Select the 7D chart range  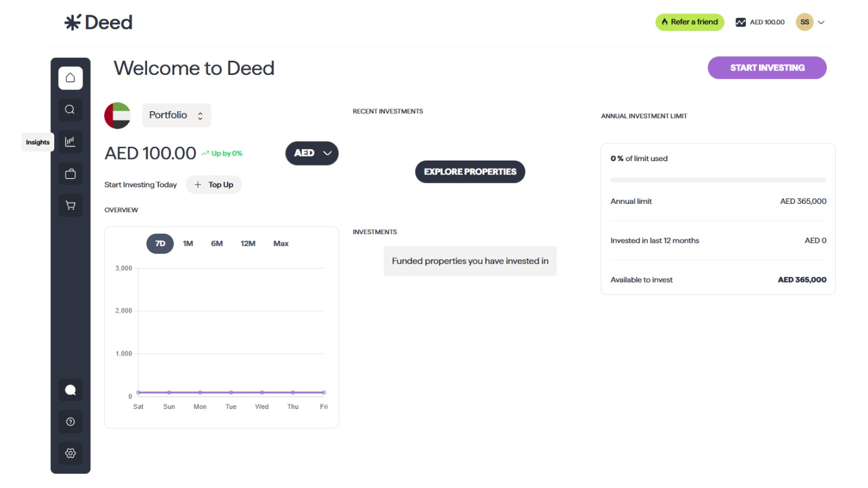click(x=160, y=243)
